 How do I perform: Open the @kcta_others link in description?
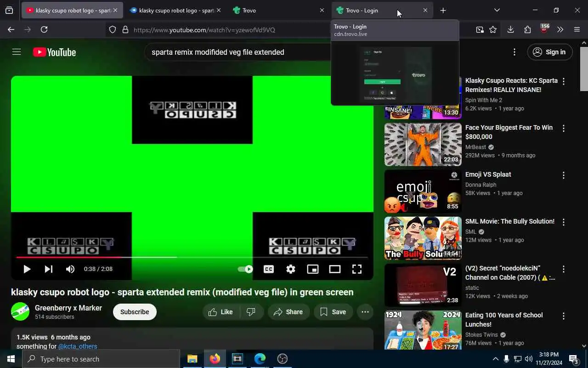(x=78, y=346)
